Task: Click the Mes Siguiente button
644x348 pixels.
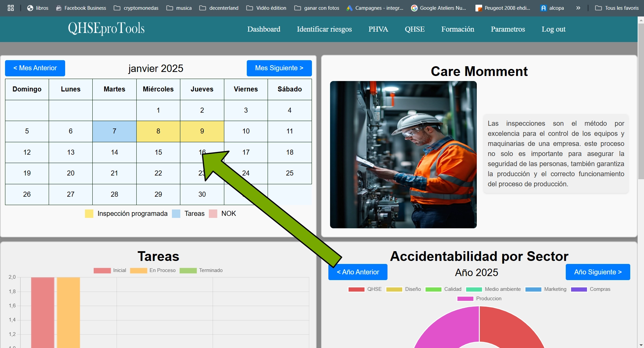Action: tap(279, 68)
